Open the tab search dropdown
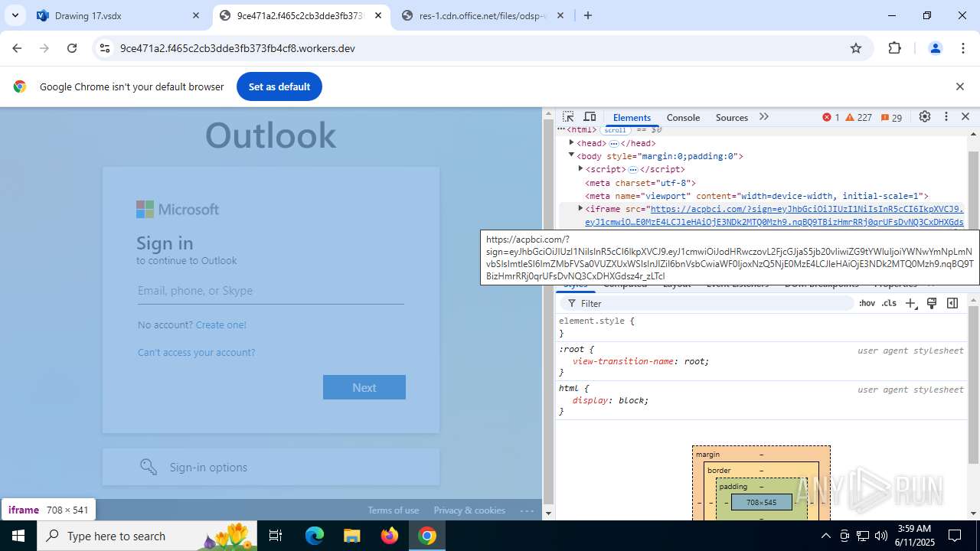This screenshot has height=551, width=980. tap(15, 15)
